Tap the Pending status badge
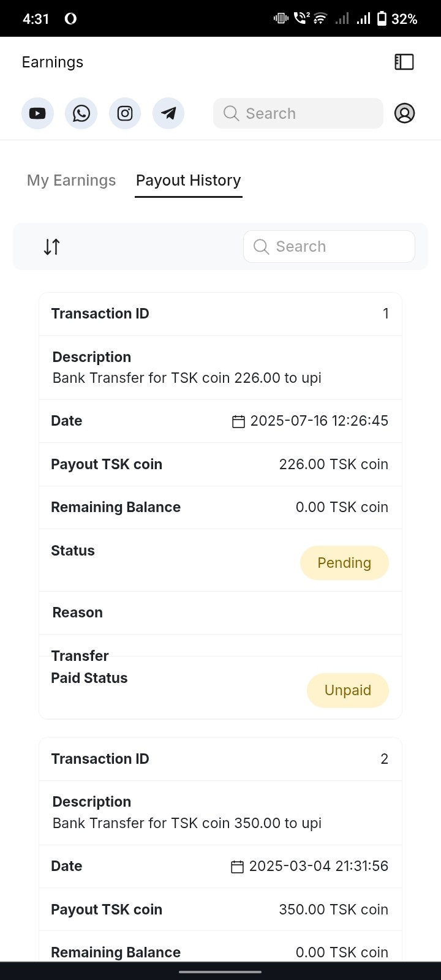441x980 pixels. click(x=344, y=563)
